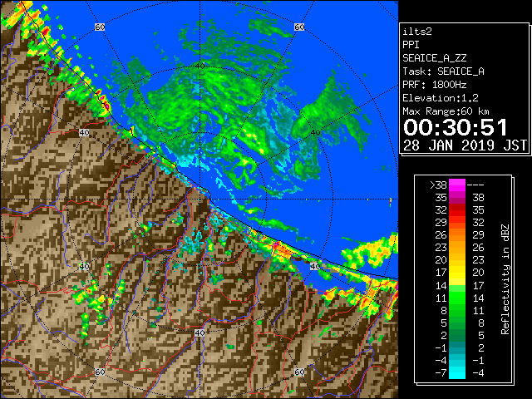This screenshot has height=399, width=532.
Task: Pick the yellow 17 to 20 color swatch
Action: (x=457, y=273)
